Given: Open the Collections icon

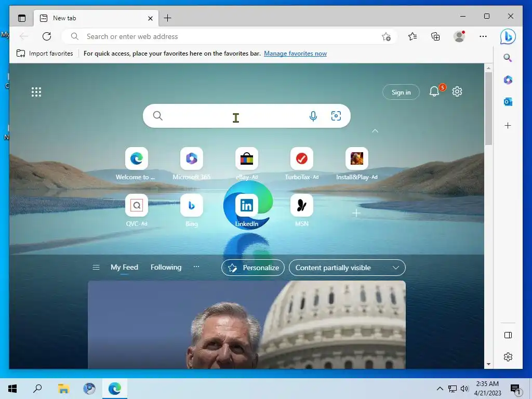Looking at the screenshot, I should [435, 36].
